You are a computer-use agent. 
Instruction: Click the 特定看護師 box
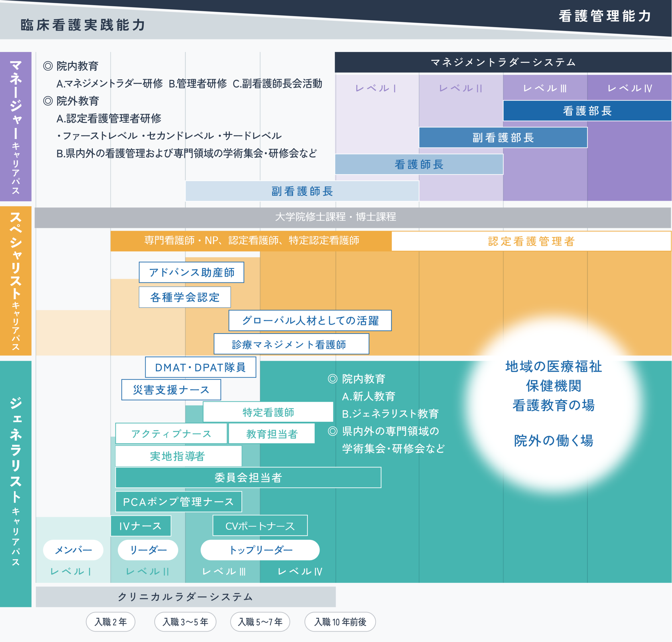tap(268, 412)
